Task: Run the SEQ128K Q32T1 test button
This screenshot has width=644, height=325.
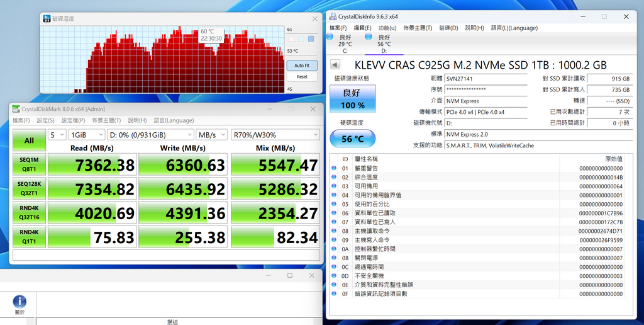Action: coord(29,188)
